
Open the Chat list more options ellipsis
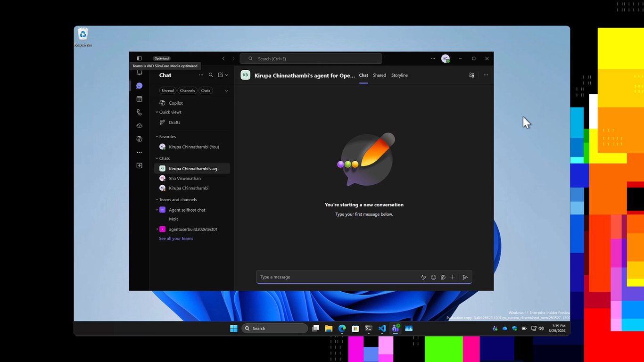(201, 75)
